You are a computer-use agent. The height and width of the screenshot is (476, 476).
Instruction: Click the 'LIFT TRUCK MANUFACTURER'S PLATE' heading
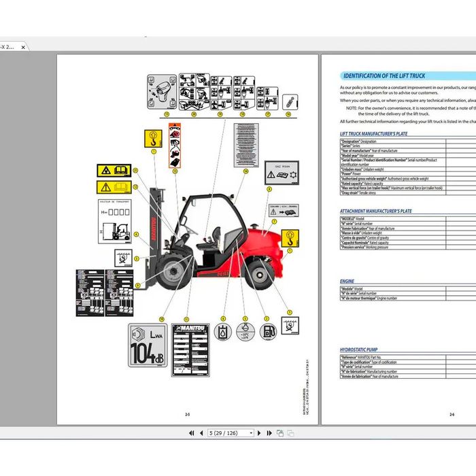click(374, 133)
